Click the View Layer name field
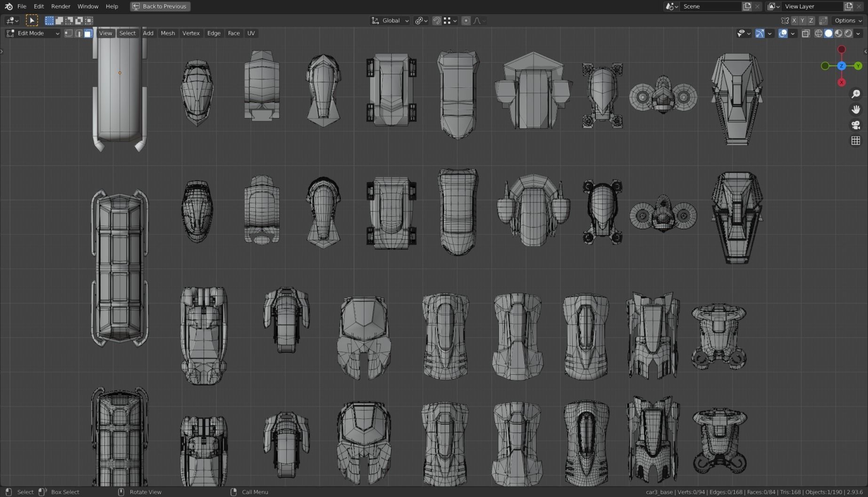The image size is (868, 497). 812,7
